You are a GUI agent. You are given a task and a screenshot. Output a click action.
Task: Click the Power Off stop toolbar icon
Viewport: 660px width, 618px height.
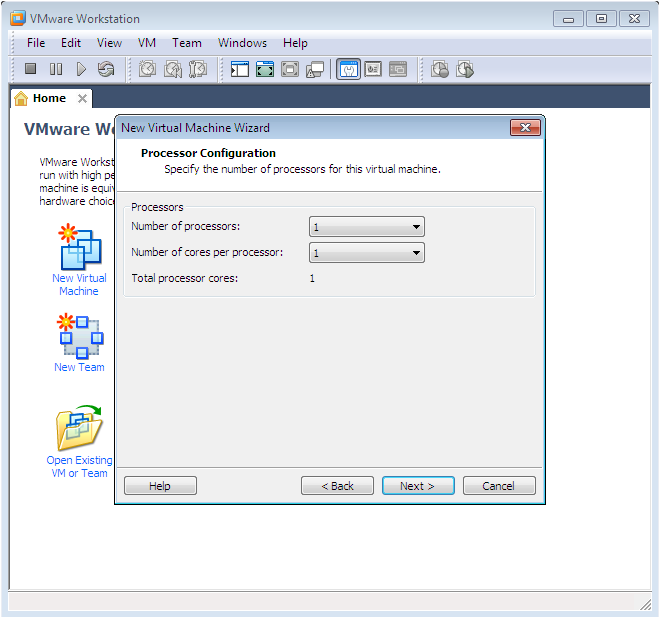[x=30, y=69]
